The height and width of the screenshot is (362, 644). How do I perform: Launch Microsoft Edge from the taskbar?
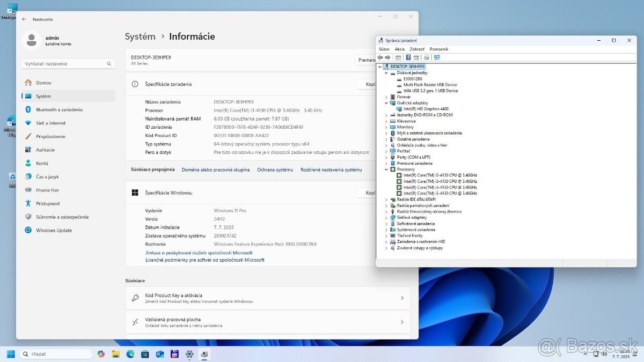(x=129, y=354)
